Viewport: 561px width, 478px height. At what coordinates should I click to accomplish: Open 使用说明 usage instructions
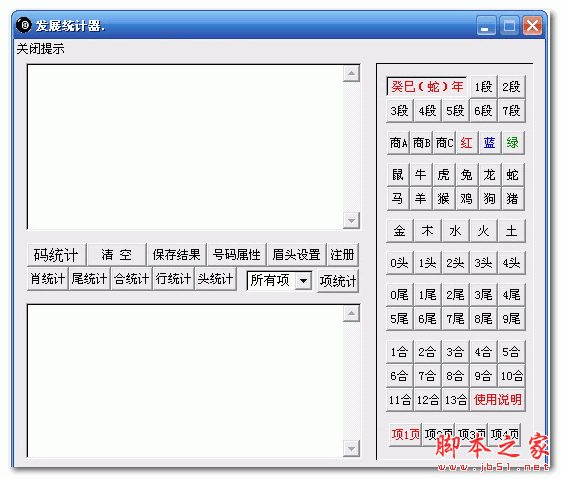[497, 400]
